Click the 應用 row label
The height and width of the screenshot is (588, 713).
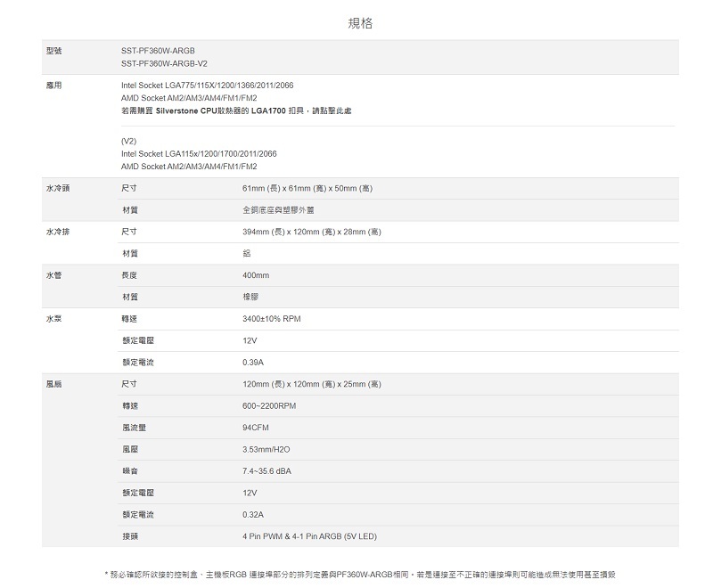53,85
